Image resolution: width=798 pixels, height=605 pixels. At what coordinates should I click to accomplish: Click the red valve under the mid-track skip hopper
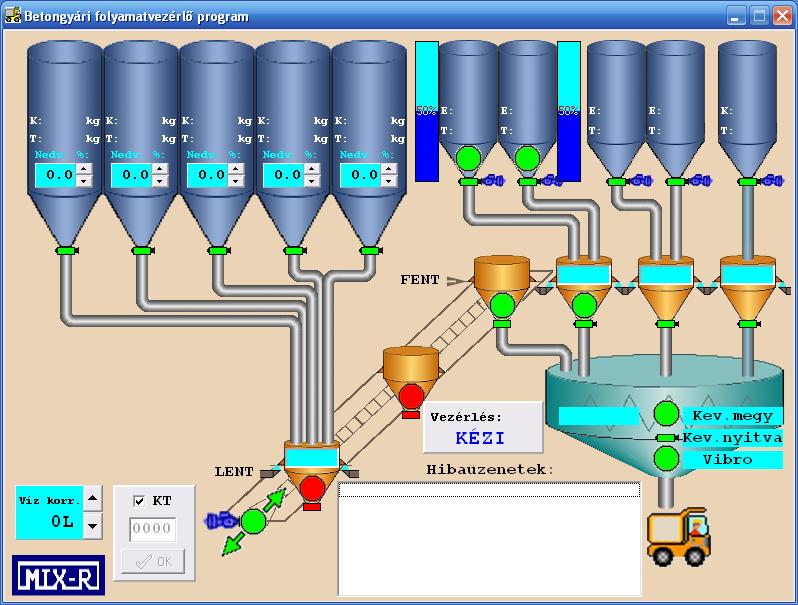point(411,415)
